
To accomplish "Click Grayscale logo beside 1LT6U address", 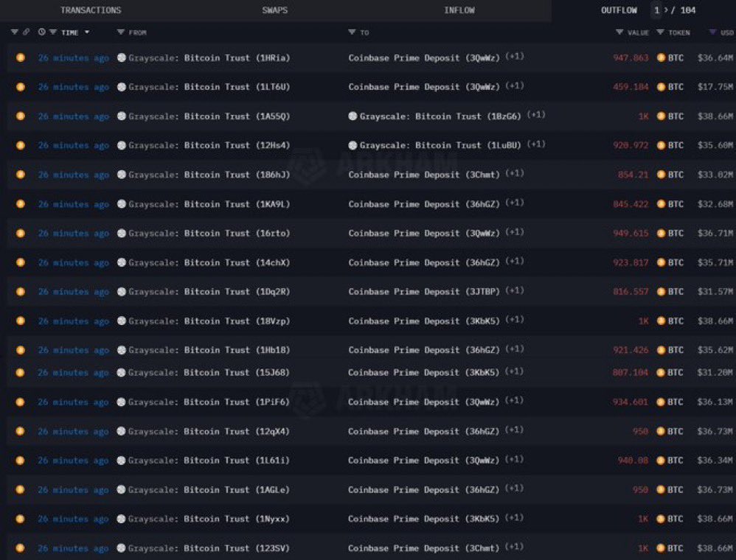I will tap(122, 87).
